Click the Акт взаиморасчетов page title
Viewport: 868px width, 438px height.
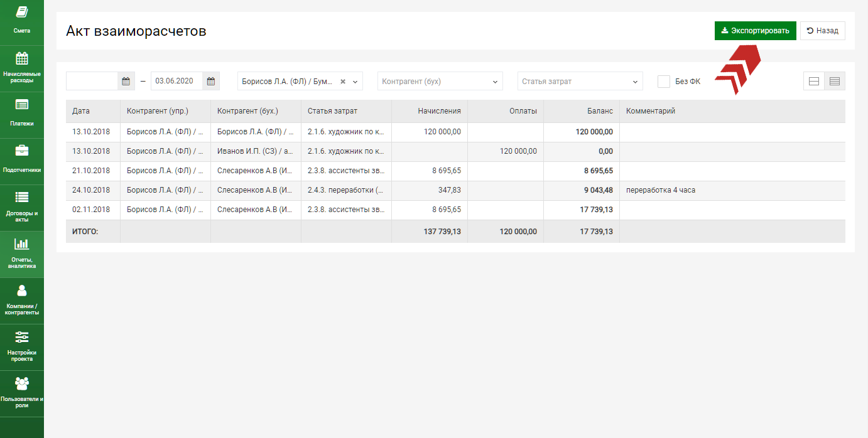[x=136, y=31]
